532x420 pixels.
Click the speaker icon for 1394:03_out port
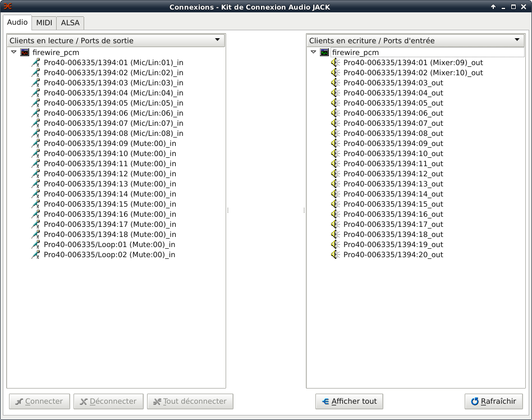(x=335, y=83)
